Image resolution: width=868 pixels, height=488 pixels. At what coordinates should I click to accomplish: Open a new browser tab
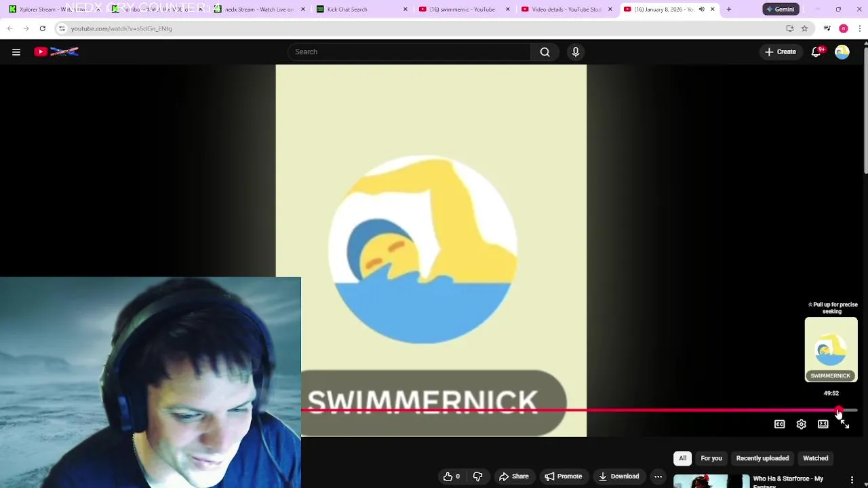(x=729, y=9)
